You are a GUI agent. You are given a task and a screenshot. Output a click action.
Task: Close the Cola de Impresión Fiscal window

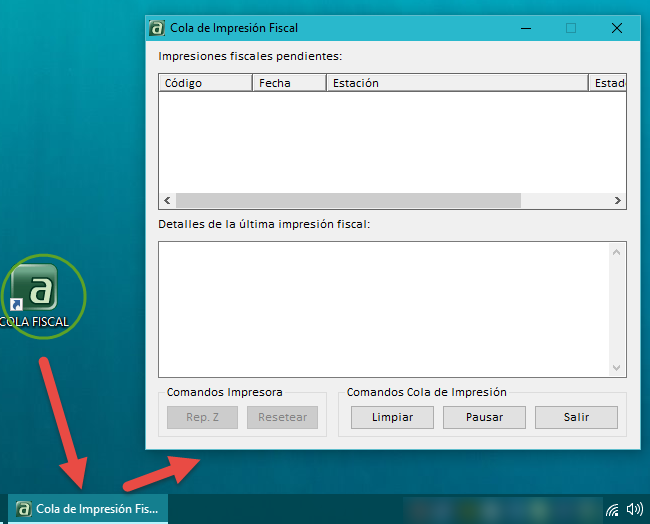coord(616,28)
